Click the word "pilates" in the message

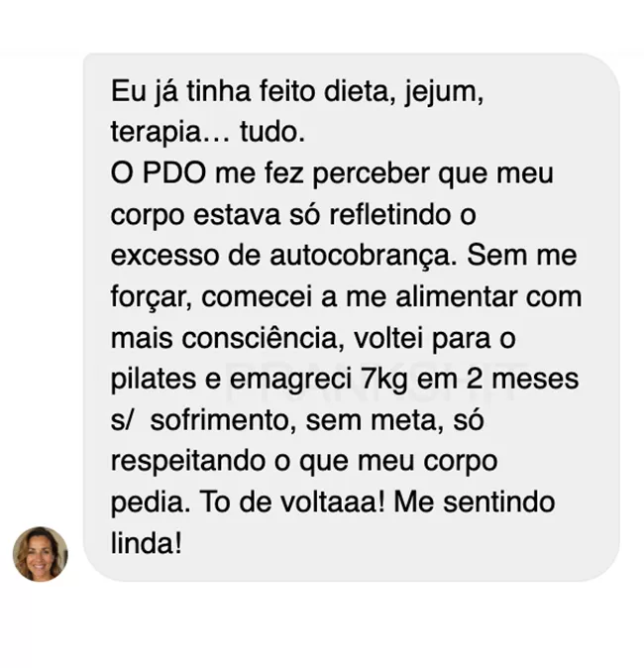pos(154,380)
